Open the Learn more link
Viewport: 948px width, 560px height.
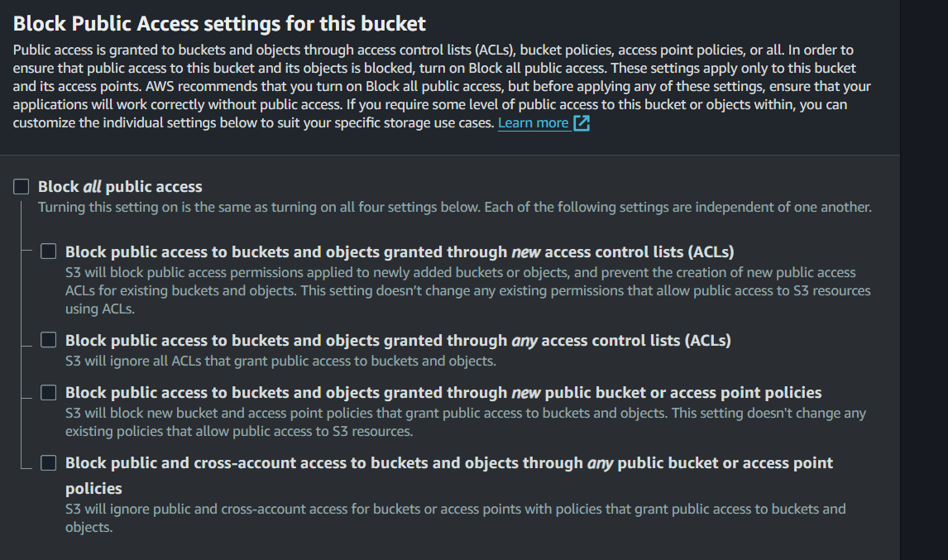pos(533,123)
